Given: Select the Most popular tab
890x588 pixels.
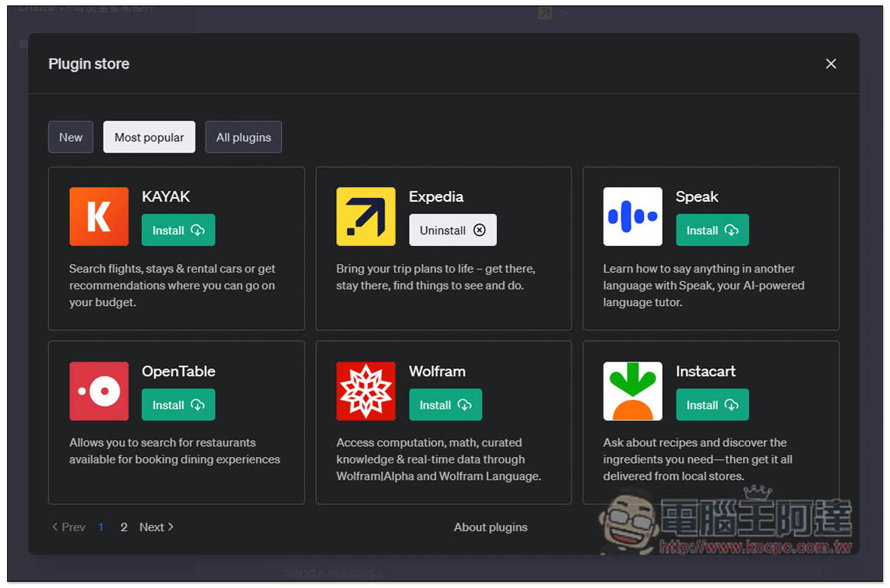Looking at the screenshot, I should (x=149, y=137).
